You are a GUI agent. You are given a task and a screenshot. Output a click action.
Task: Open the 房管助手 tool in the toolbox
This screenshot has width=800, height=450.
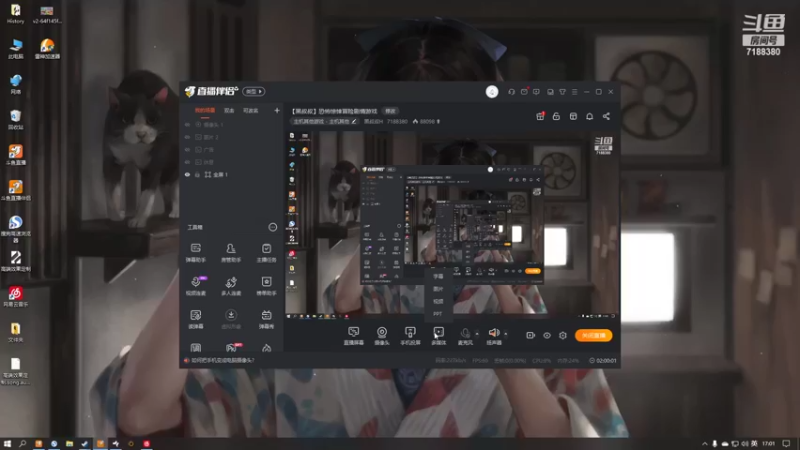[x=231, y=253]
